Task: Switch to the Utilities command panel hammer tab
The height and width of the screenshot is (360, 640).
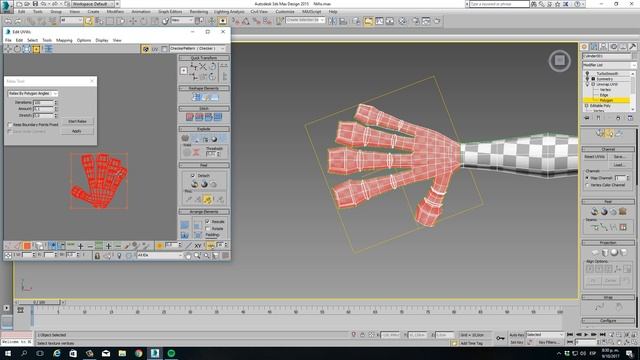Action: pos(632,47)
